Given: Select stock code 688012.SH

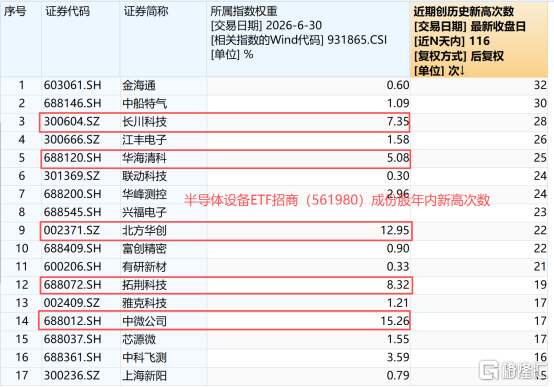Looking at the screenshot, I should coord(72,321).
